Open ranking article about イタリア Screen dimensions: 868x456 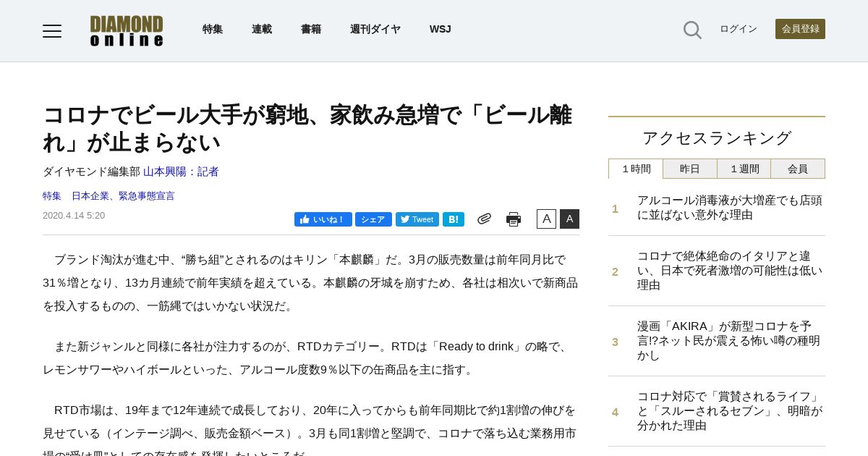tap(730, 271)
